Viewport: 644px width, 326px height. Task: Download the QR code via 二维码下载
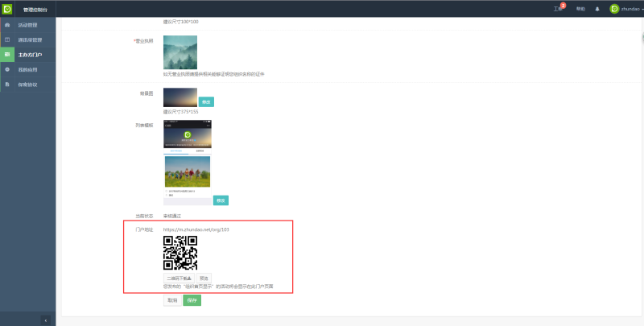[179, 278]
